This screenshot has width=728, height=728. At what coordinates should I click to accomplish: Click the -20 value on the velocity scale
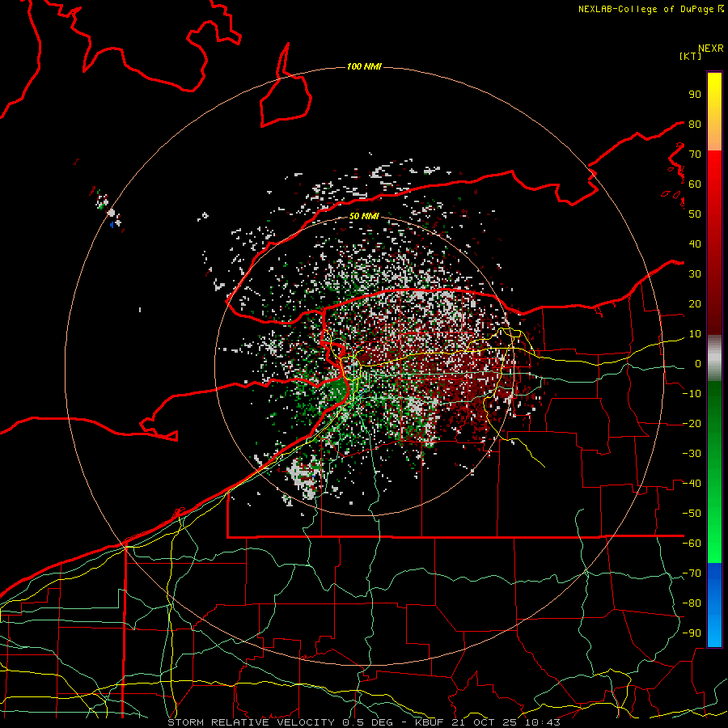pyautogui.click(x=692, y=424)
